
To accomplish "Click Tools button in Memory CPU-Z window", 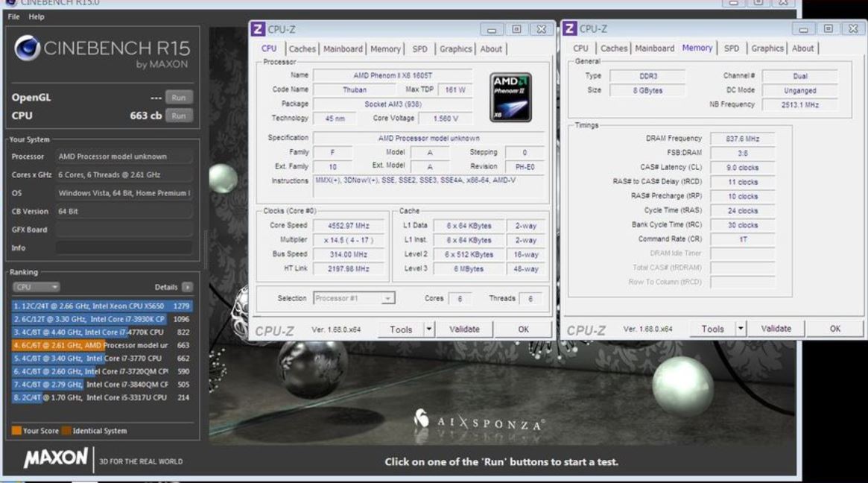I will click(x=713, y=329).
